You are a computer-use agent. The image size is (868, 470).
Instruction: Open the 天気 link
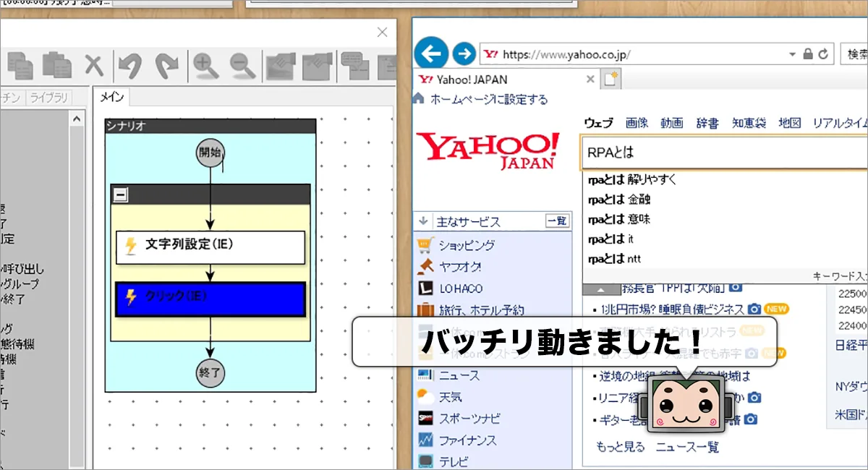pos(451,396)
